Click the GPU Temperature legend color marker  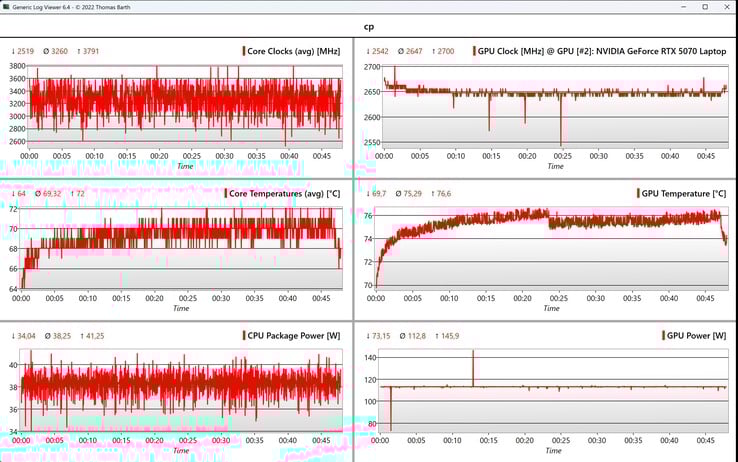pos(637,193)
